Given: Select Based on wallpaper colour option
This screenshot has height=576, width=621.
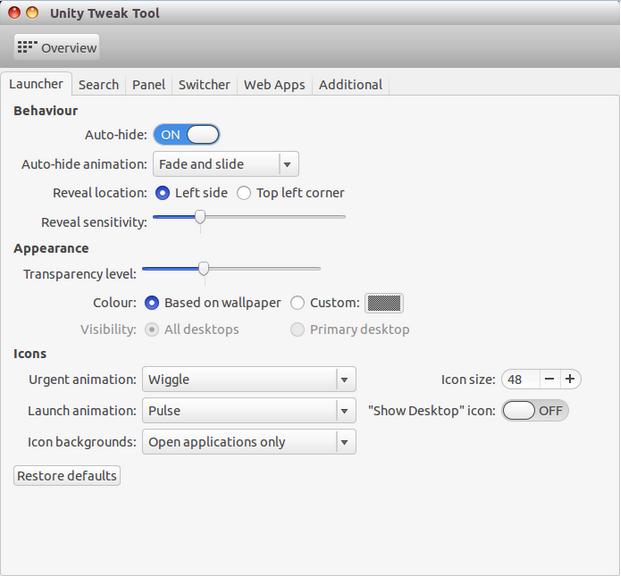Looking at the screenshot, I should [152, 302].
